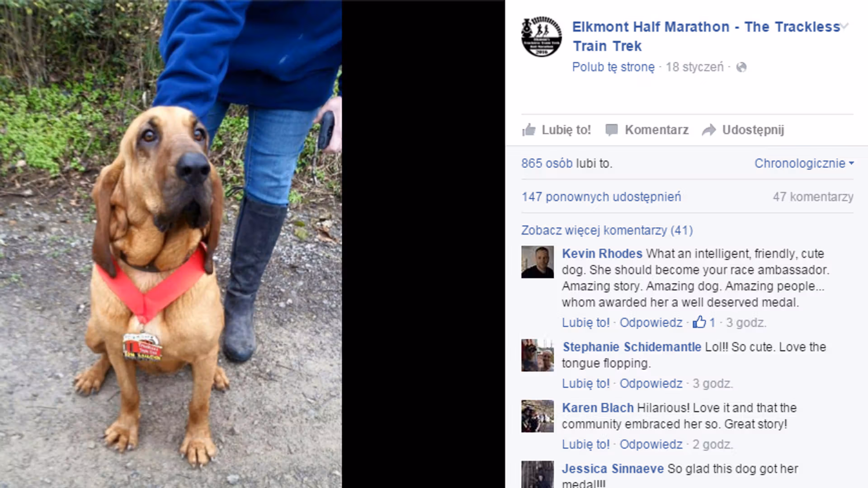This screenshot has height=488, width=868.
Task: Click the thumbs-up Lubię to! icon
Action: click(x=528, y=130)
